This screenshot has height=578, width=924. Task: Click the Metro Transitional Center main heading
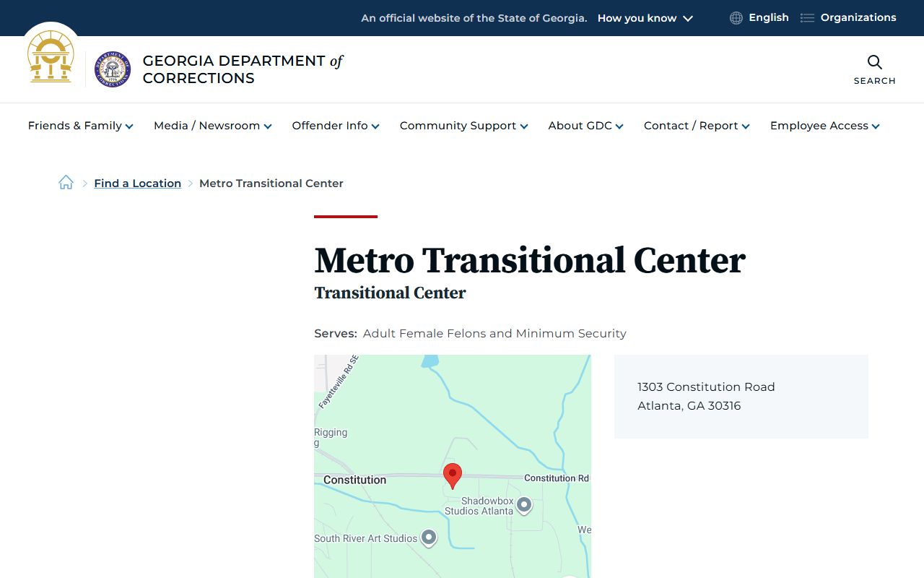530,260
